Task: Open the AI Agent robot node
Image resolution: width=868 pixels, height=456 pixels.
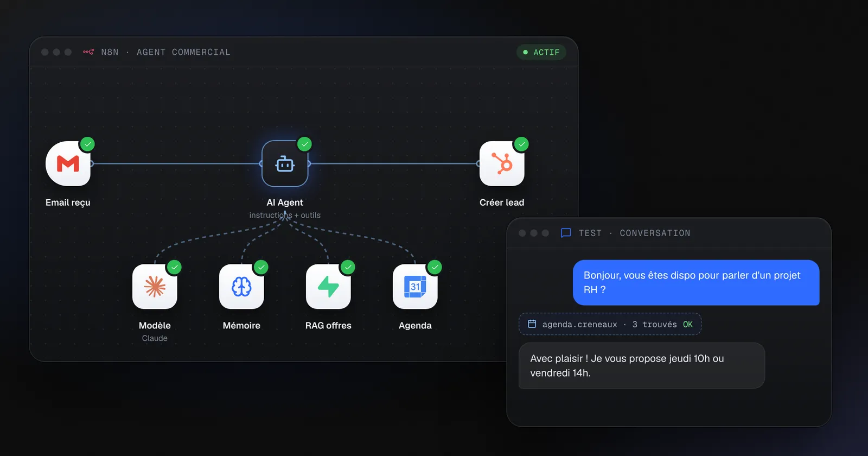Action: [x=285, y=163]
